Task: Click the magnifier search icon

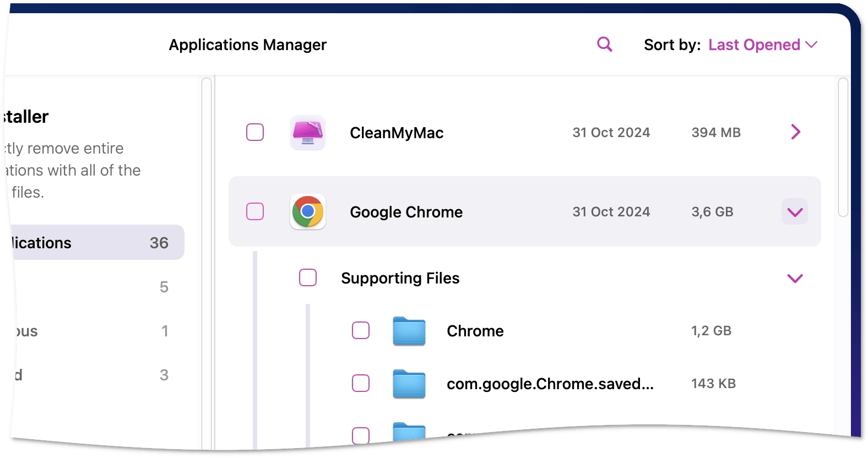Action: (x=605, y=45)
